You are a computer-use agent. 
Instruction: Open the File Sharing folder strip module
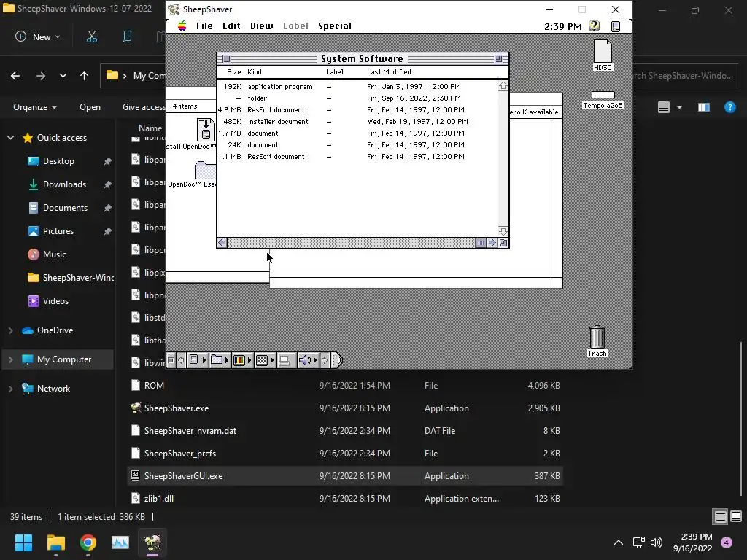coord(220,360)
